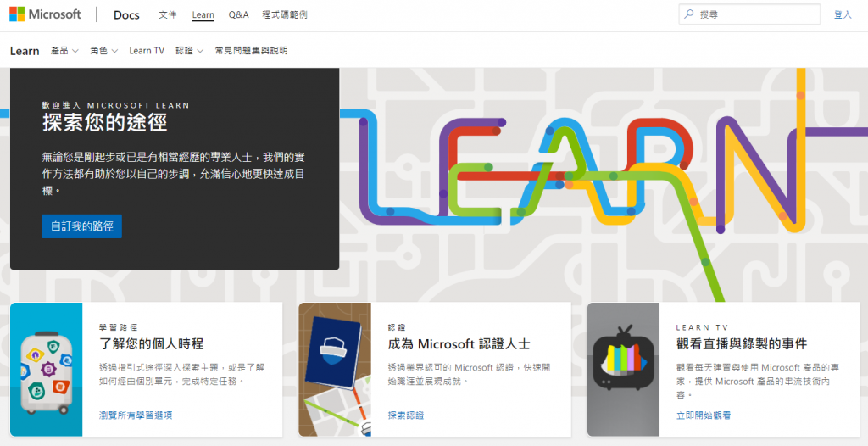
Task: Click the Microsoft logo
Action: point(45,14)
